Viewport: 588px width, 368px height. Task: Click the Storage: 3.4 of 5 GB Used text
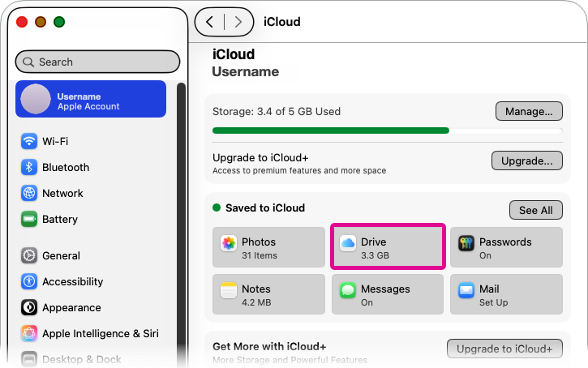click(277, 111)
